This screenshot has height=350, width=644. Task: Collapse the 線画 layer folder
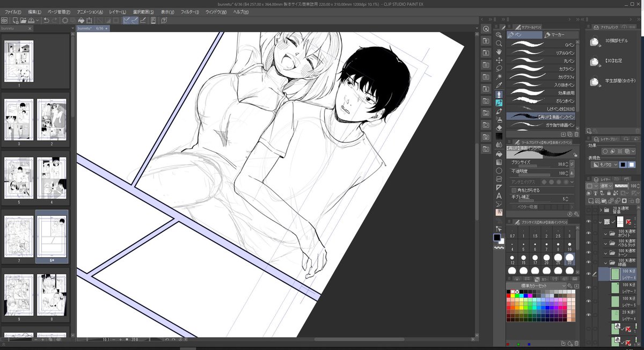click(x=606, y=263)
